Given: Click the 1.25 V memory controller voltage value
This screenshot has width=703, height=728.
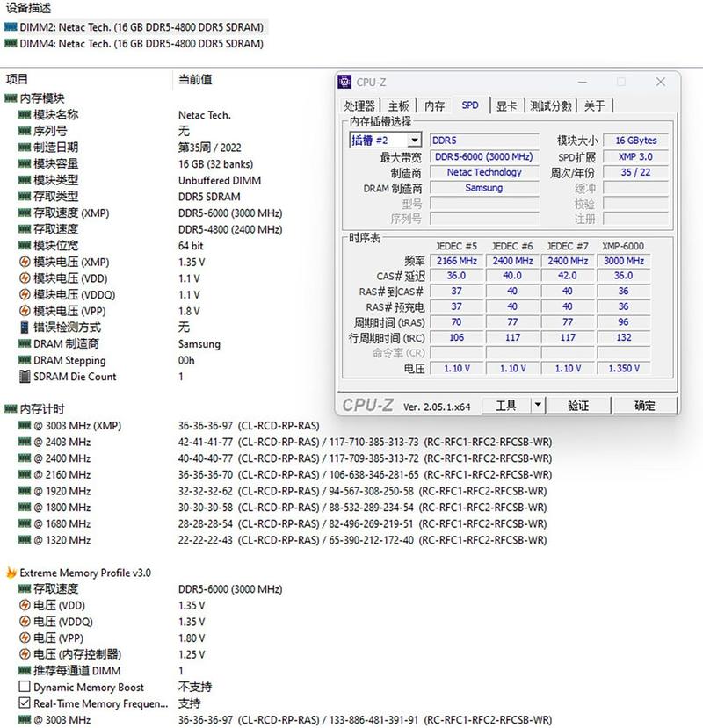Looking at the screenshot, I should point(192,654).
